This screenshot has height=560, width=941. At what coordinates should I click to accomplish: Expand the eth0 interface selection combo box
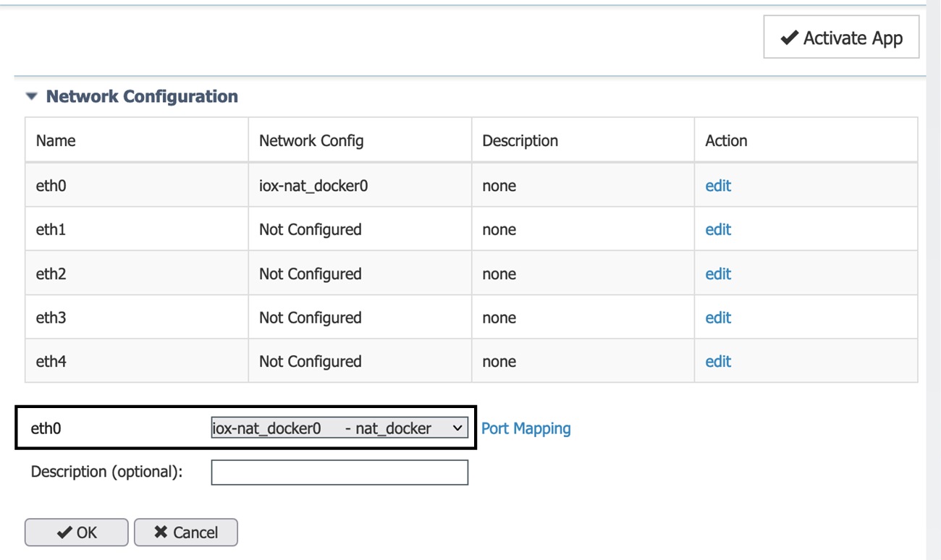[x=340, y=428]
